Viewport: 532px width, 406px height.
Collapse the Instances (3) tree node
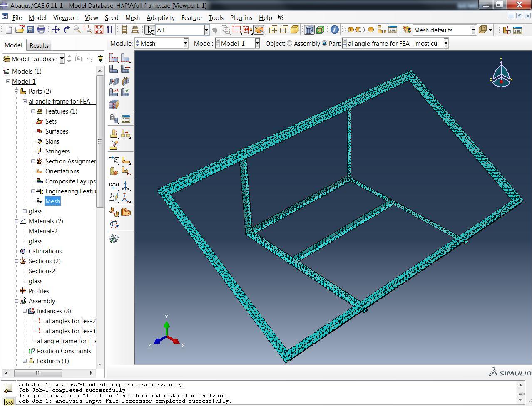tap(25, 311)
